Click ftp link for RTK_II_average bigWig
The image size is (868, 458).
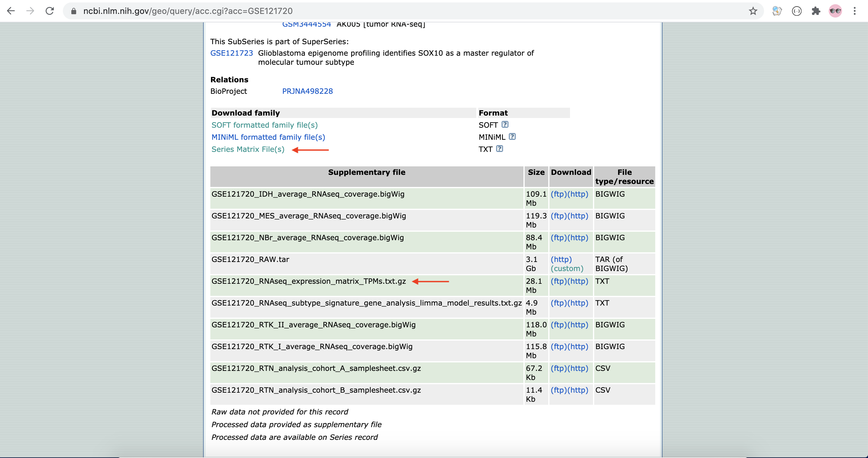(559, 325)
